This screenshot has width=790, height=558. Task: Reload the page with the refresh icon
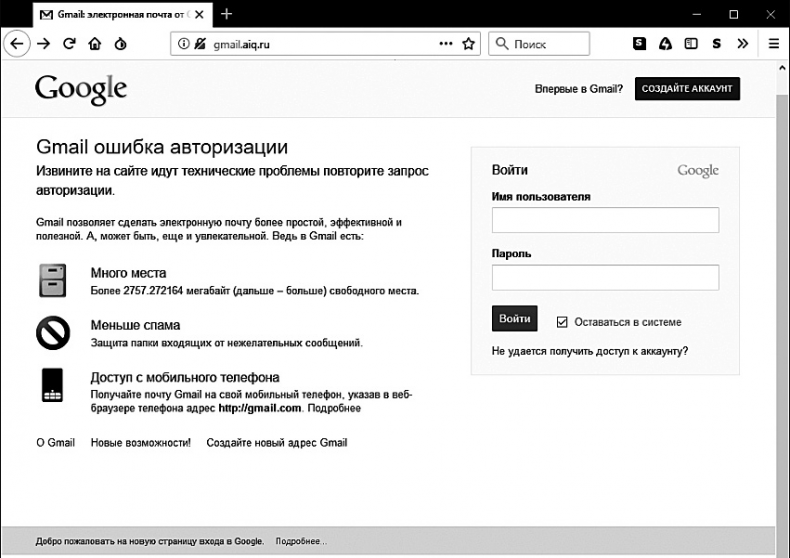pyautogui.click(x=69, y=44)
